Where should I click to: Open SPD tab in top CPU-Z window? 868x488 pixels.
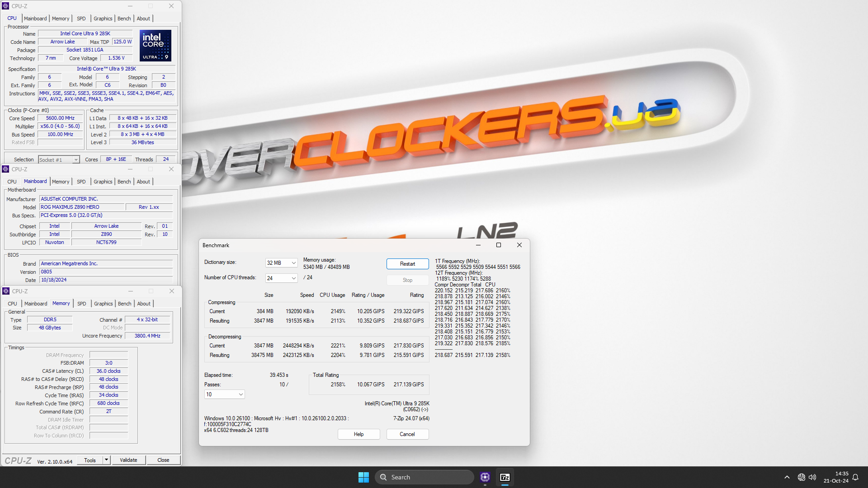click(x=81, y=19)
